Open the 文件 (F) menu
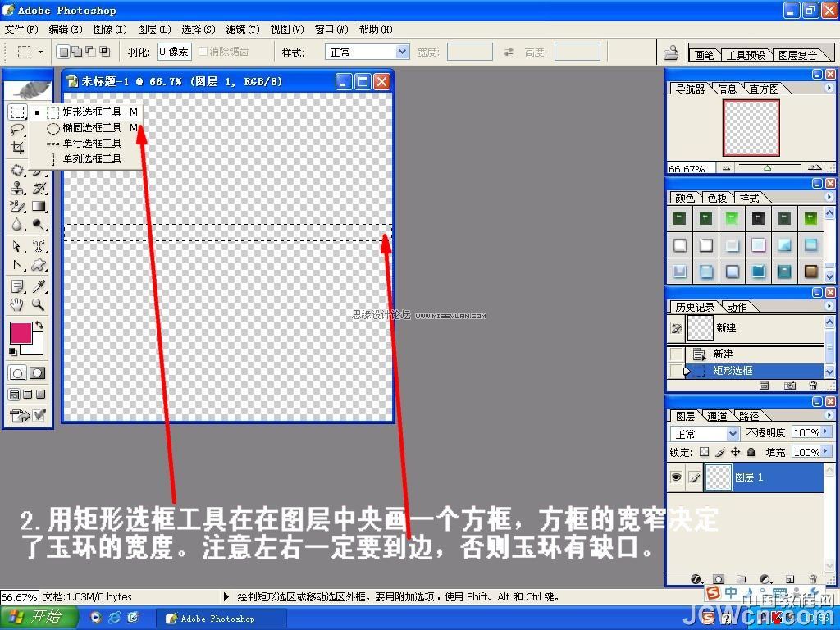 tap(21, 29)
